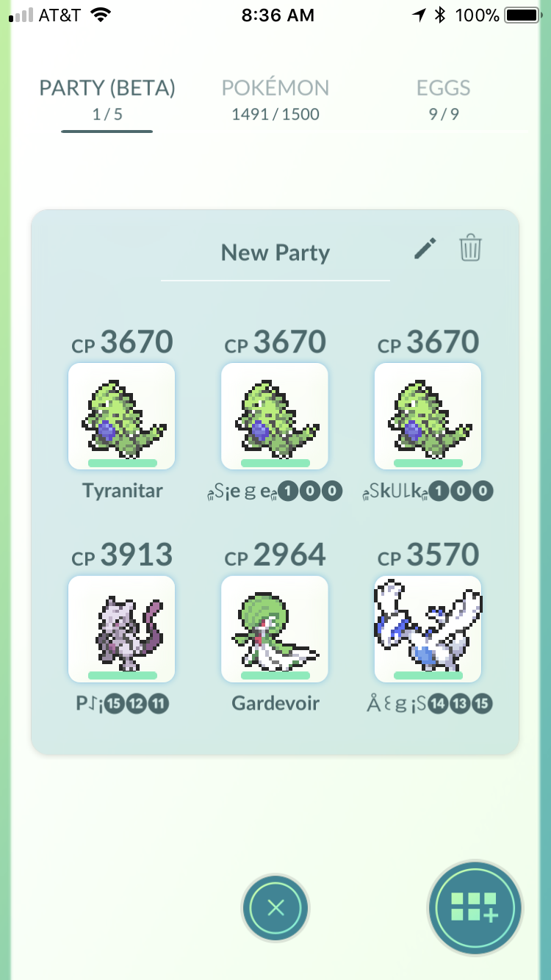This screenshot has height=980, width=551.
Task: Tap the pencil edit party name icon
Action: coord(425,248)
